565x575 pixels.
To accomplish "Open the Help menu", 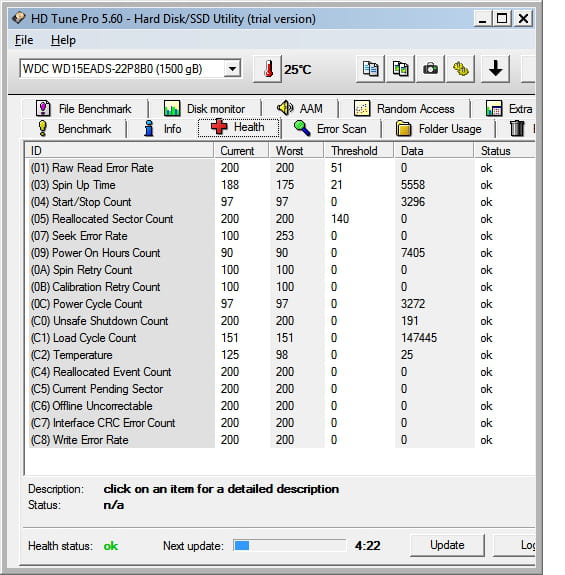I will coord(63,40).
